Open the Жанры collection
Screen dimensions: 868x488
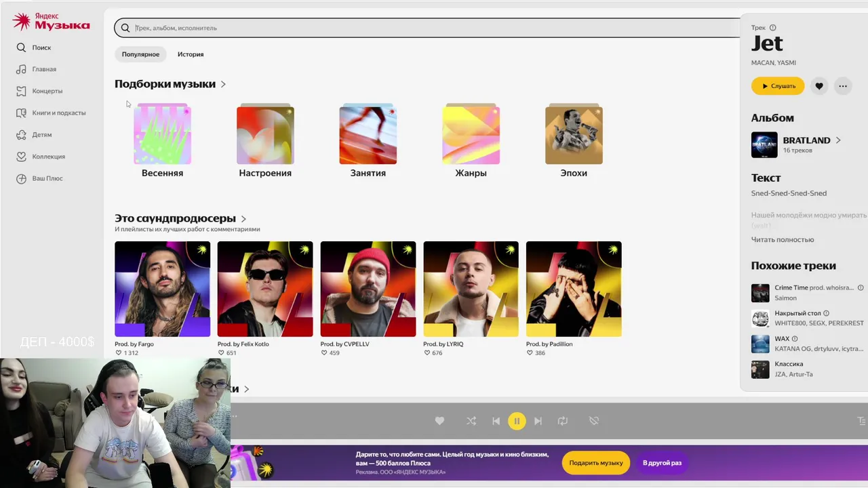point(471,140)
